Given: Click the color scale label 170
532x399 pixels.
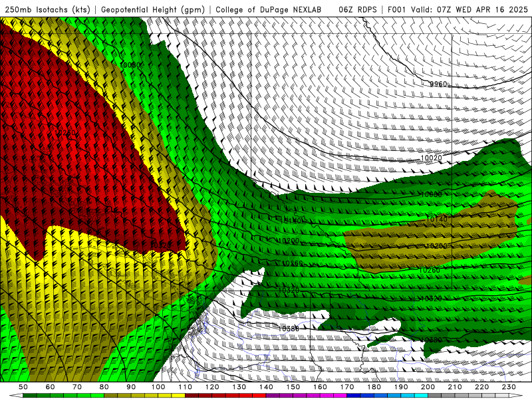Looking at the screenshot, I should click(x=347, y=387).
